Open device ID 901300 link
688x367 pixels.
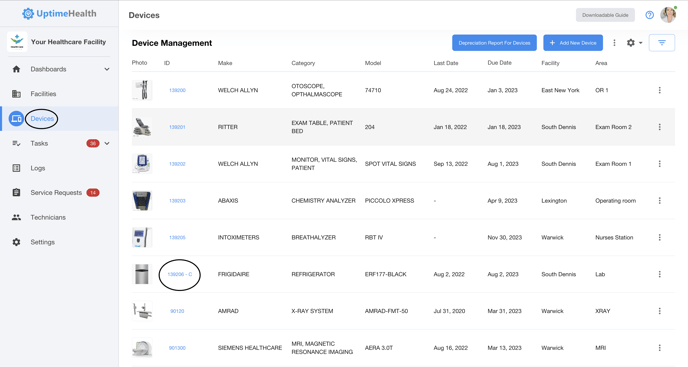point(177,348)
